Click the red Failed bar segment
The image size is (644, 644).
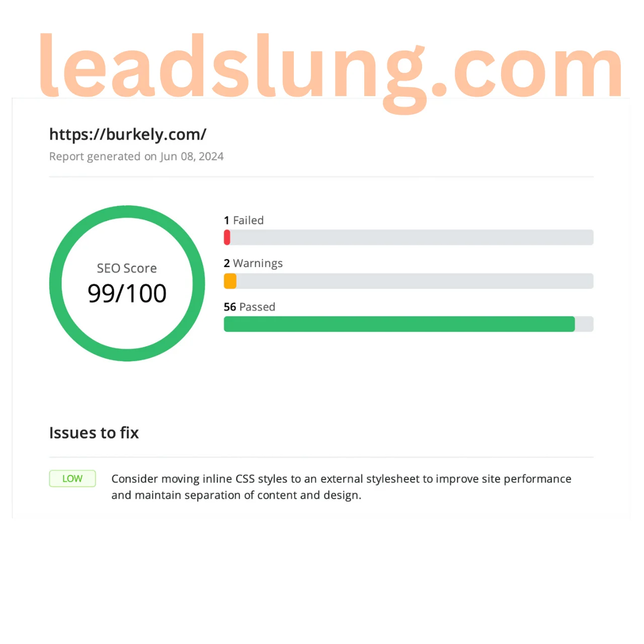tap(227, 237)
